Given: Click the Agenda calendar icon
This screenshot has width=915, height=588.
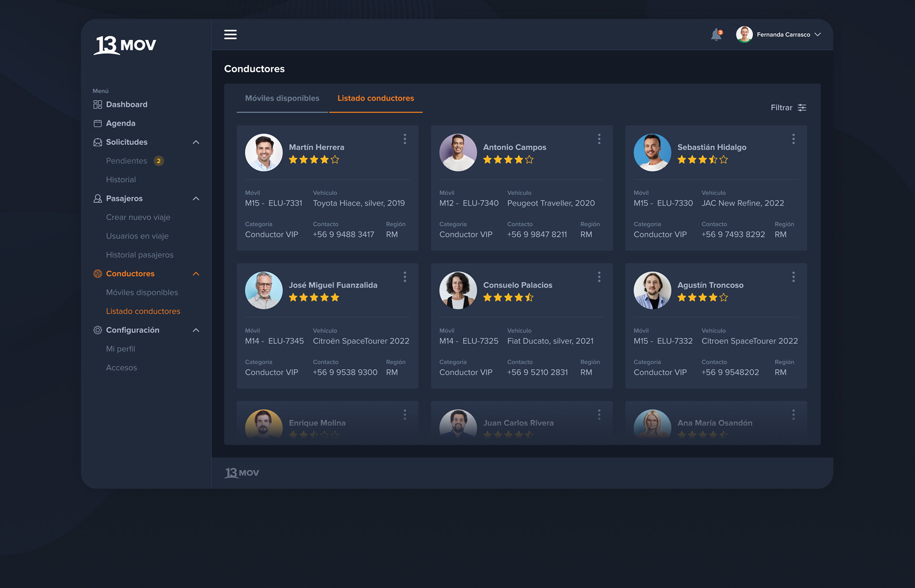Looking at the screenshot, I should 98,123.
